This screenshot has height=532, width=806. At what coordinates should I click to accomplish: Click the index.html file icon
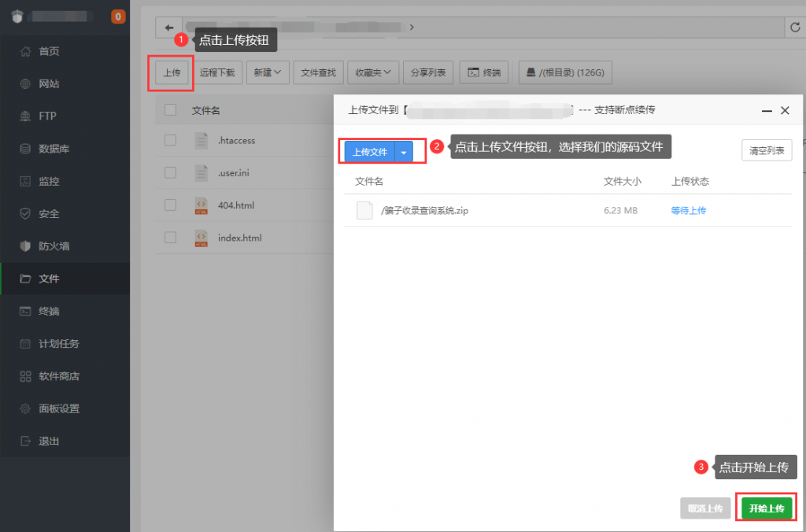pos(201,238)
